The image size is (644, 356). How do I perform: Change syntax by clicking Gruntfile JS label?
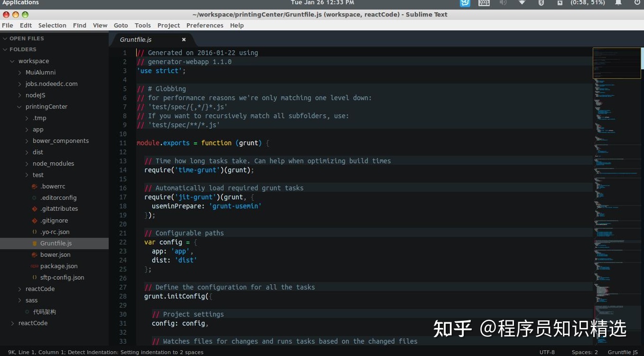point(623,352)
